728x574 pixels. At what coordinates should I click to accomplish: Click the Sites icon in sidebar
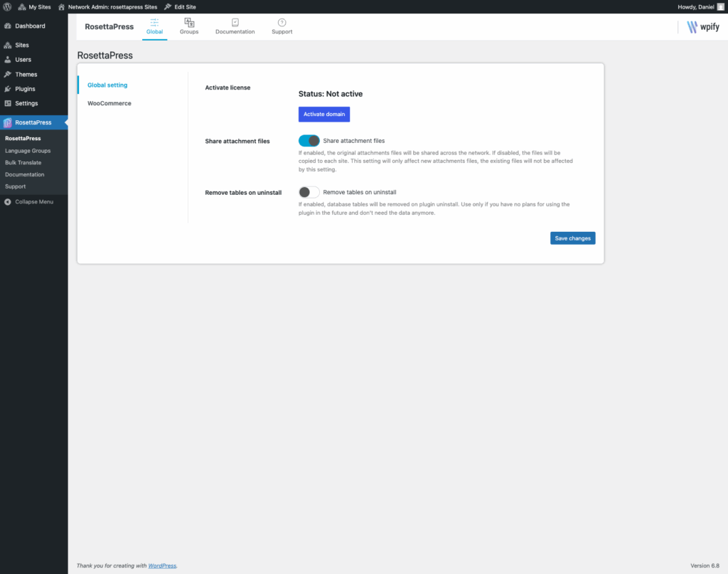click(x=8, y=45)
